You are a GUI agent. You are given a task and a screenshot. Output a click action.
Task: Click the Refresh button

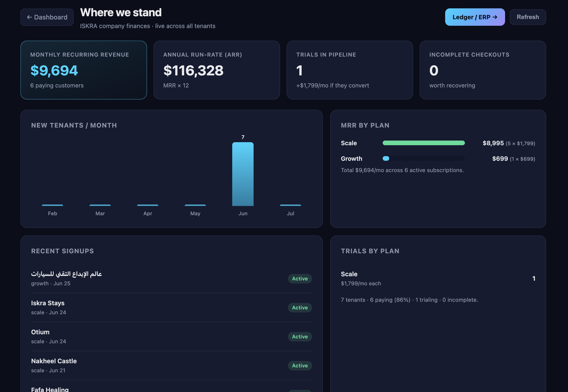[x=528, y=17]
